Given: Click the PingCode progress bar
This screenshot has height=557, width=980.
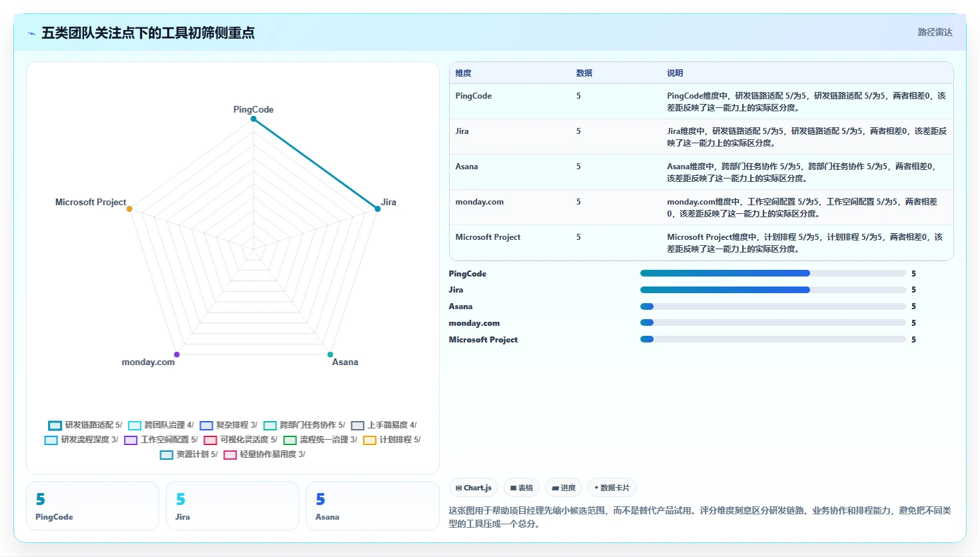Looking at the screenshot, I should (773, 273).
